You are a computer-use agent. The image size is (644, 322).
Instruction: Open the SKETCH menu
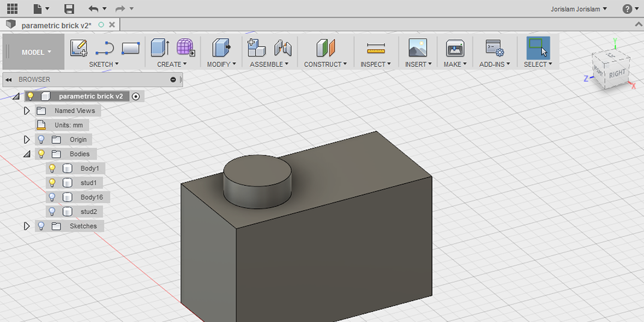[x=104, y=64]
